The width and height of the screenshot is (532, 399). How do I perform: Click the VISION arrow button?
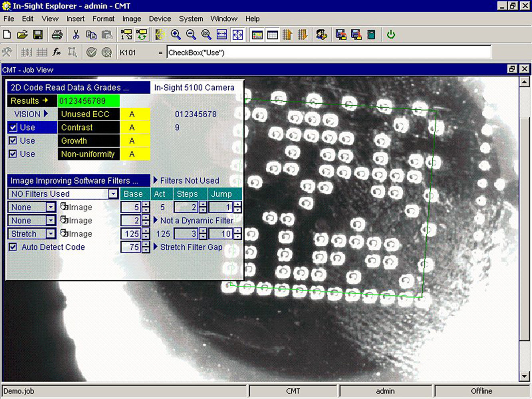32,114
